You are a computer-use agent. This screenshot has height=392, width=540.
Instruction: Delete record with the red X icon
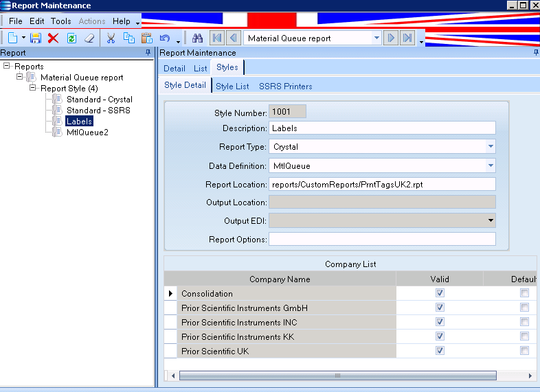point(53,38)
